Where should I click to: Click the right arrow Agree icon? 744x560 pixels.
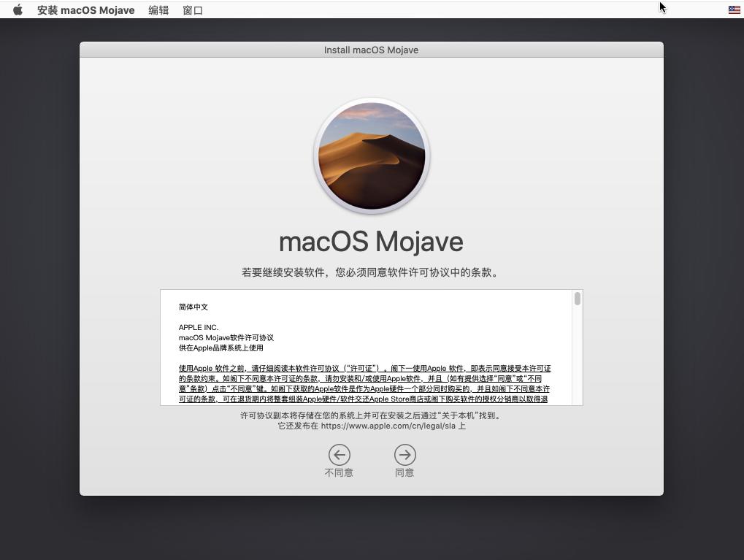pyautogui.click(x=404, y=454)
